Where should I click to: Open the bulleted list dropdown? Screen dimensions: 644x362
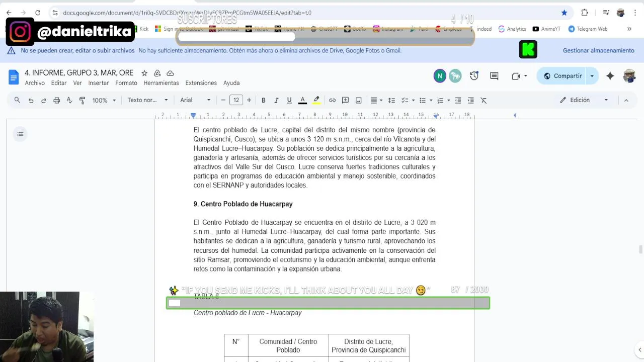coord(425,100)
